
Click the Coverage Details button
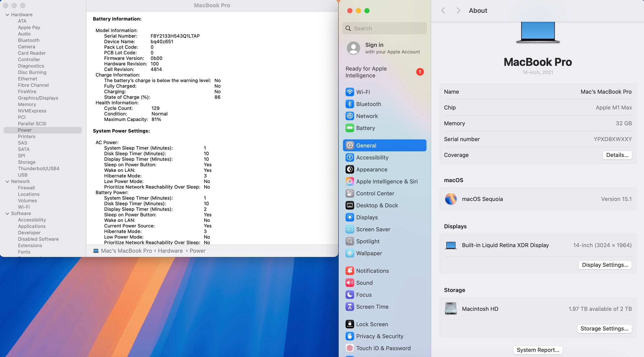(x=617, y=155)
